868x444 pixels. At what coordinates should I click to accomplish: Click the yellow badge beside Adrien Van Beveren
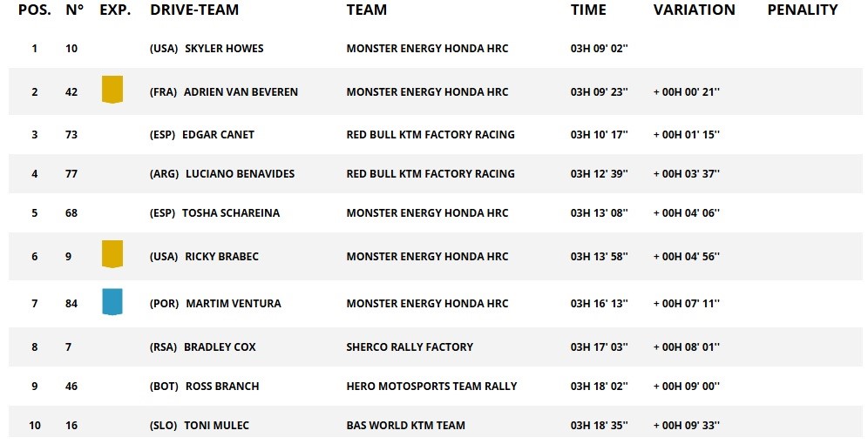coord(112,90)
